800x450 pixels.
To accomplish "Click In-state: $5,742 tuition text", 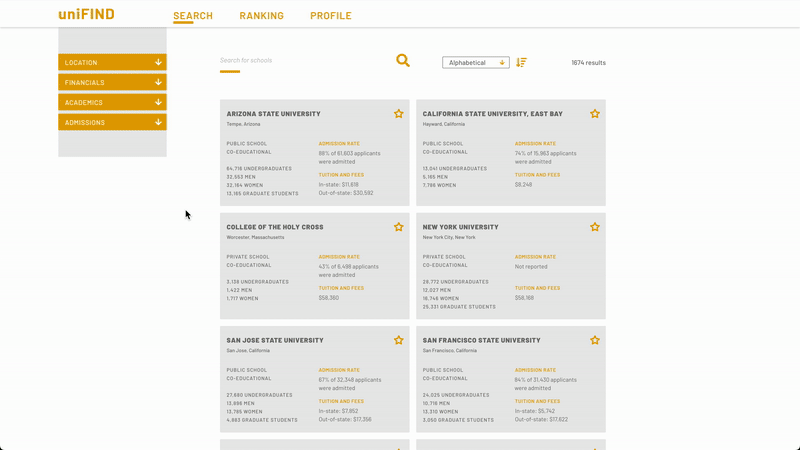I will coord(535,411).
